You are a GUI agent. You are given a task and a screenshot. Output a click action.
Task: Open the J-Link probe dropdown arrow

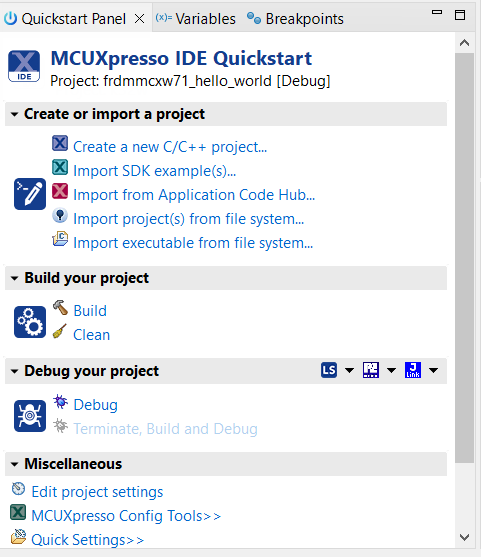[x=433, y=371]
